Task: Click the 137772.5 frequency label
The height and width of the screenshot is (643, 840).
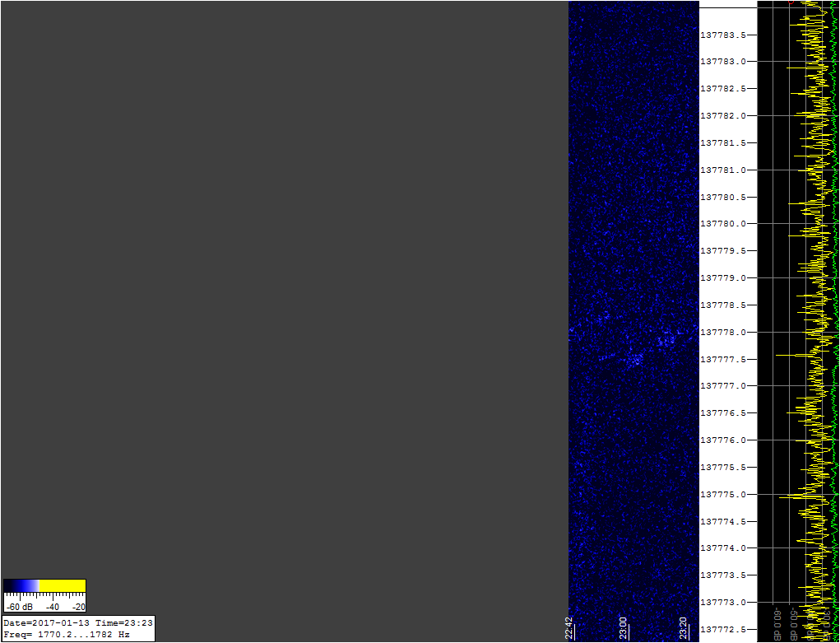Action: [724, 630]
